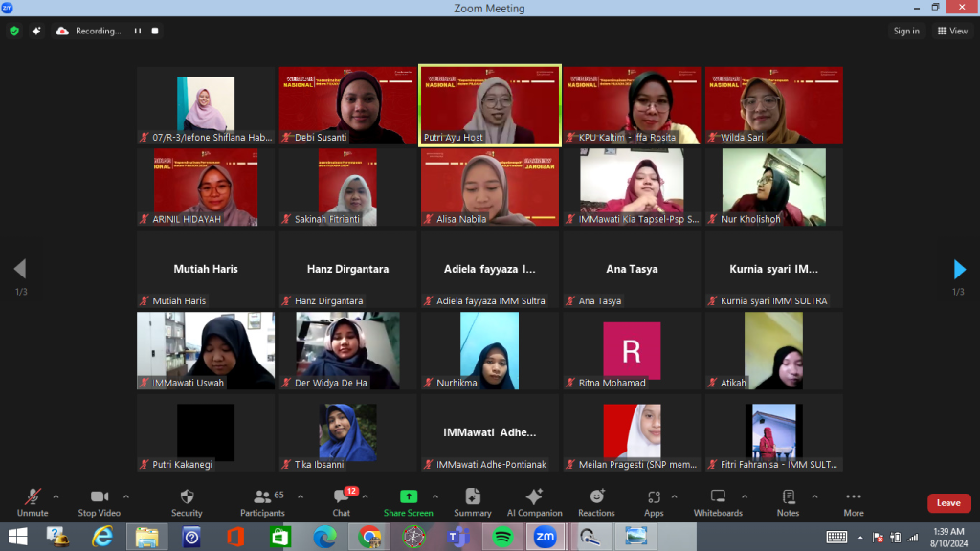Open Meeting Summary tool
This screenshot has height=551, width=980.
(x=472, y=502)
